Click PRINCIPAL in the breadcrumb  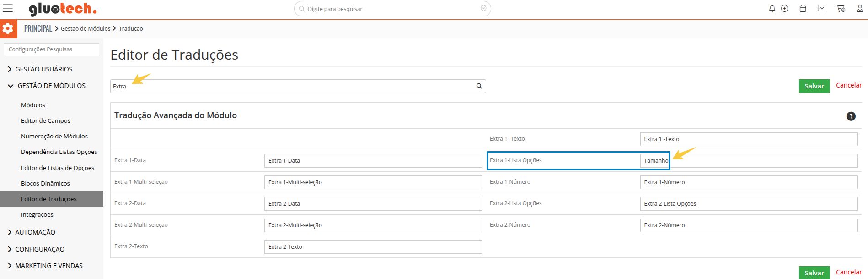38,28
